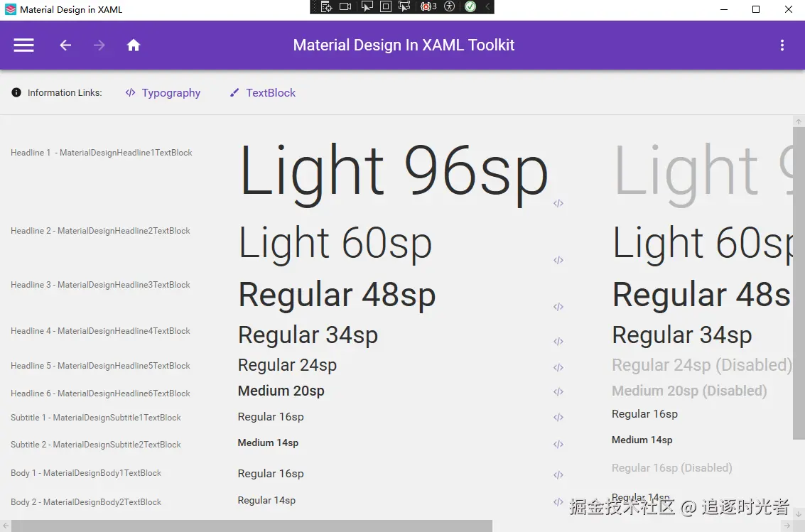Click the Material Design app icon in title bar

pos(10,9)
